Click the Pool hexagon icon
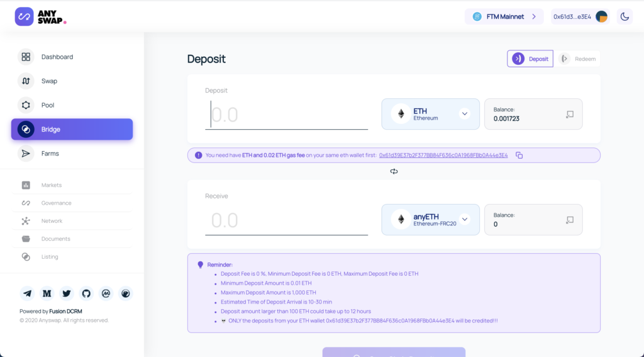 click(x=26, y=105)
